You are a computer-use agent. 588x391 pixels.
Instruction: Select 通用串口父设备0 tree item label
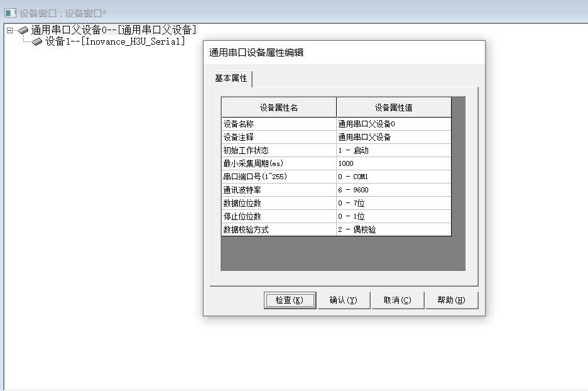(x=114, y=30)
